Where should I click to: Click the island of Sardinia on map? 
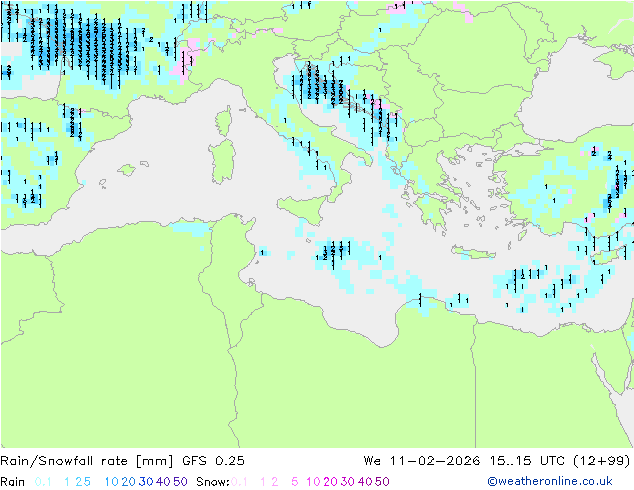pos(222,162)
